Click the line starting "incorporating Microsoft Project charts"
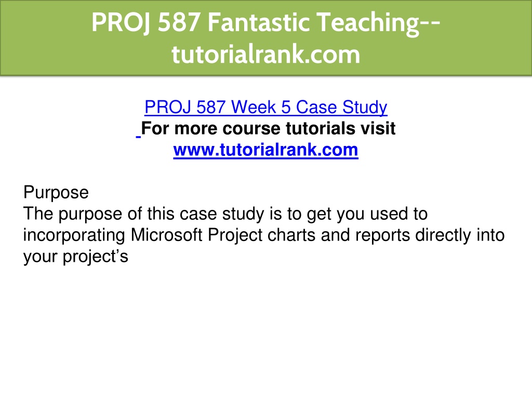The width and height of the screenshot is (532, 399). (x=263, y=235)
